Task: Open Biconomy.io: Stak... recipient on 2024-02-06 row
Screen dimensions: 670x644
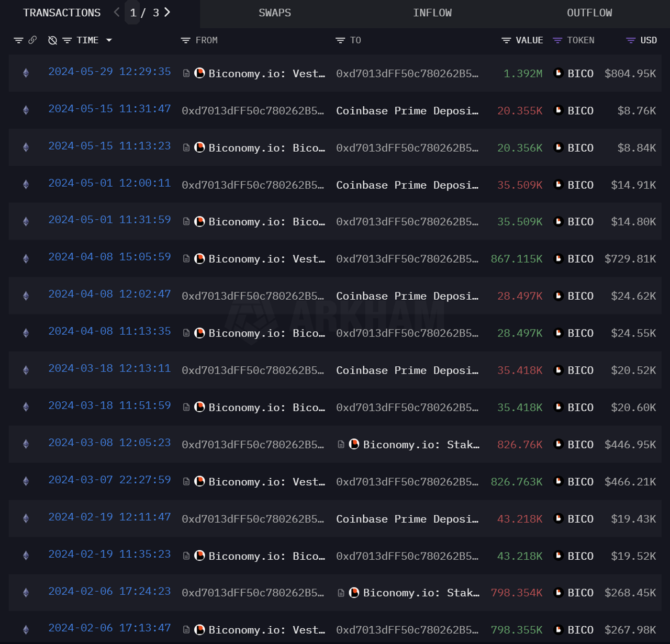Action: coord(421,593)
